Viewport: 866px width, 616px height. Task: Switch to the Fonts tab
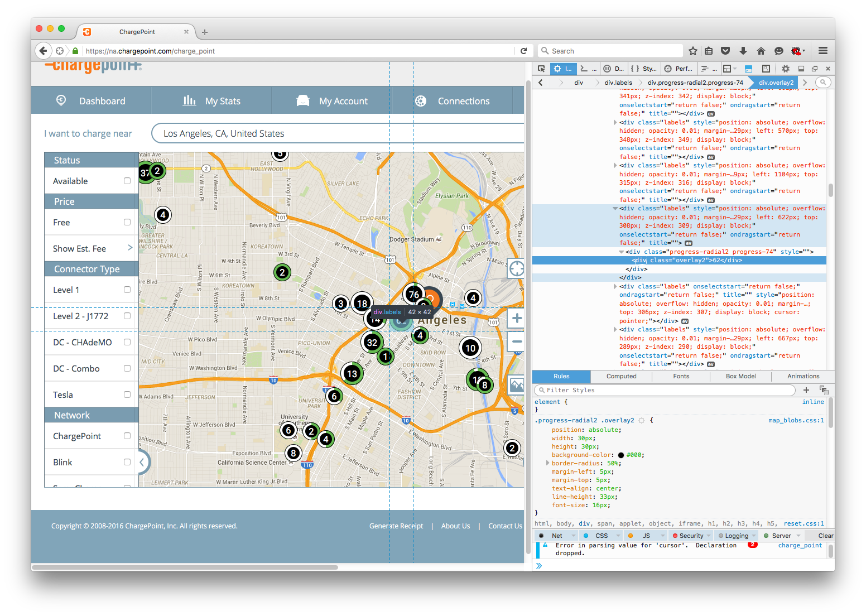[681, 377]
